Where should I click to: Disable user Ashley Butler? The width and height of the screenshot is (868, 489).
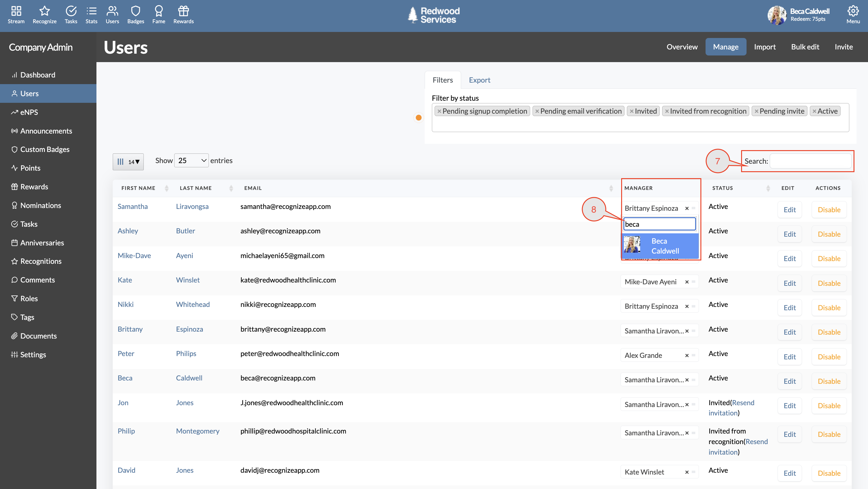click(829, 234)
